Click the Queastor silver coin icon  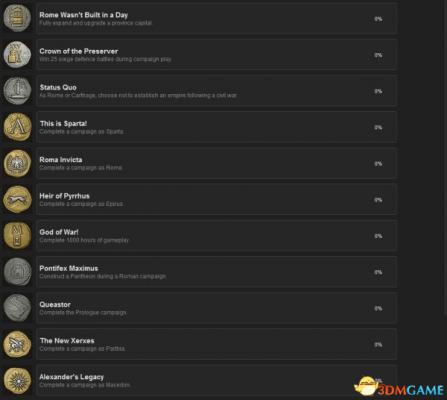click(x=17, y=308)
